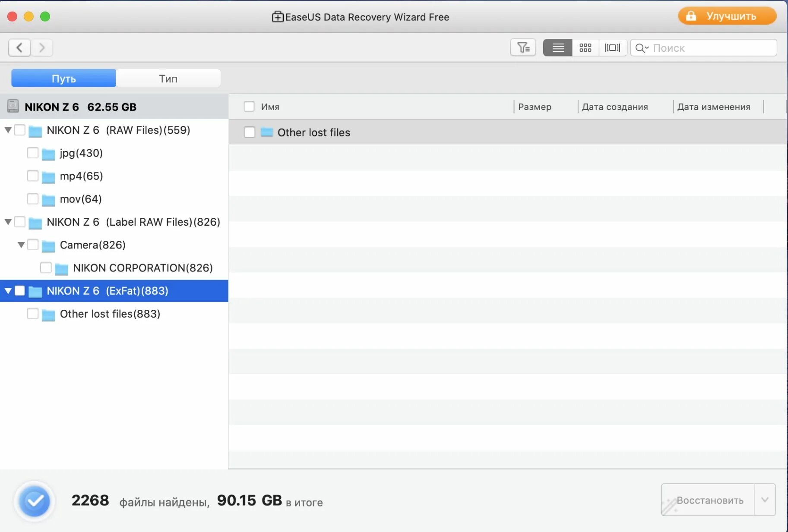This screenshot has width=788, height=532.
Task: Sort by the Дата изменения column header
Action: point(714,107)
